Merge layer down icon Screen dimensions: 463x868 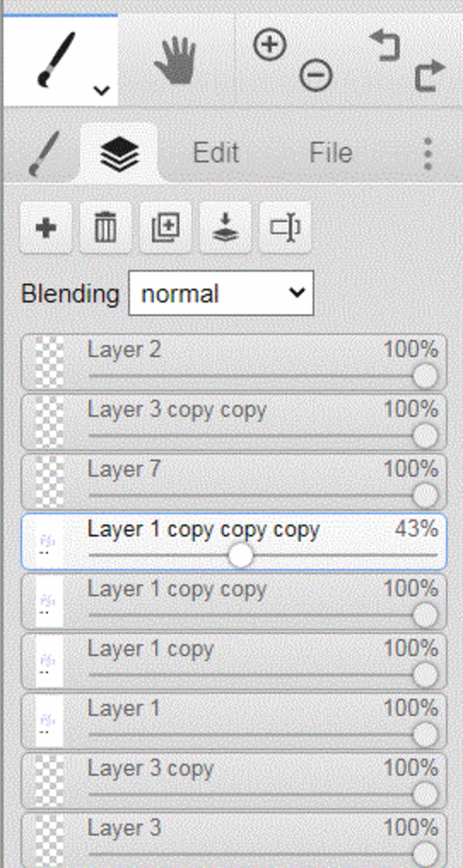[x=225, y=227]
